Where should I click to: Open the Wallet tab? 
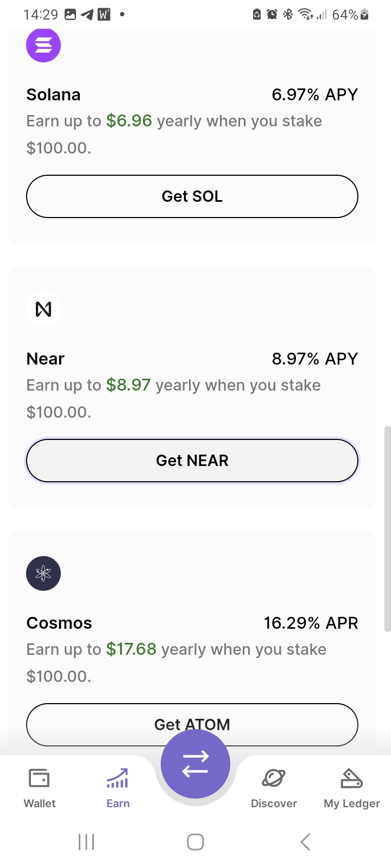[x=40, y=788]
